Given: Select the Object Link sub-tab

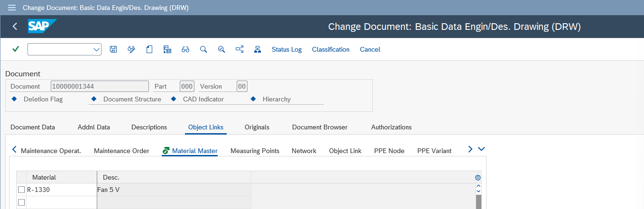Looking at the screenshot, I should tap(345, 151).
